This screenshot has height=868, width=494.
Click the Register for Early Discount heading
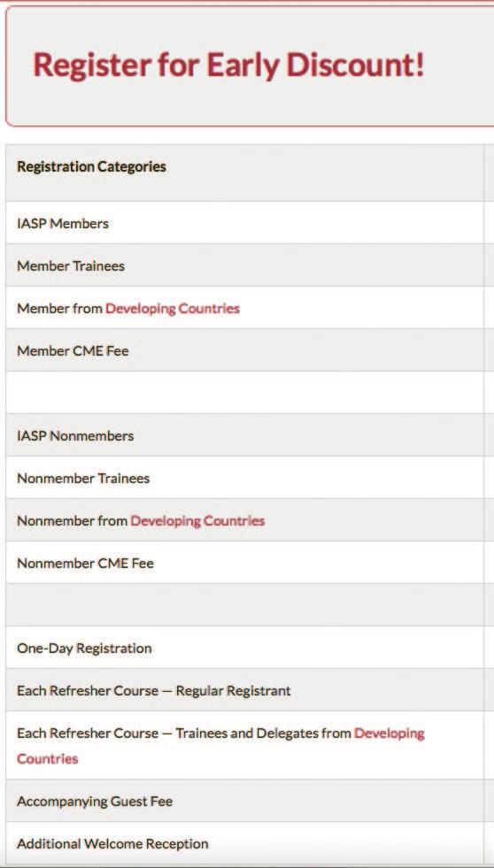click(x=228, y=65)
